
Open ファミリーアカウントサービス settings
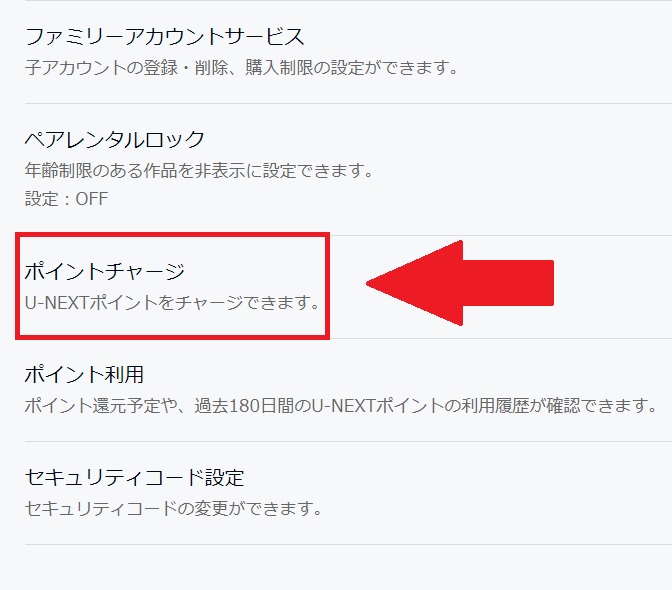pyautogui.click(x=165, y=37)
